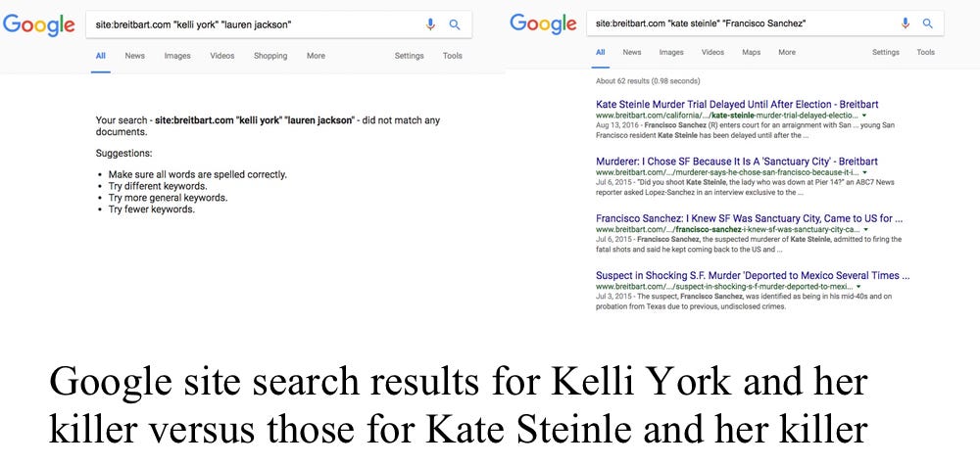Switch to Images tab in left search

(x=177, y=56)
